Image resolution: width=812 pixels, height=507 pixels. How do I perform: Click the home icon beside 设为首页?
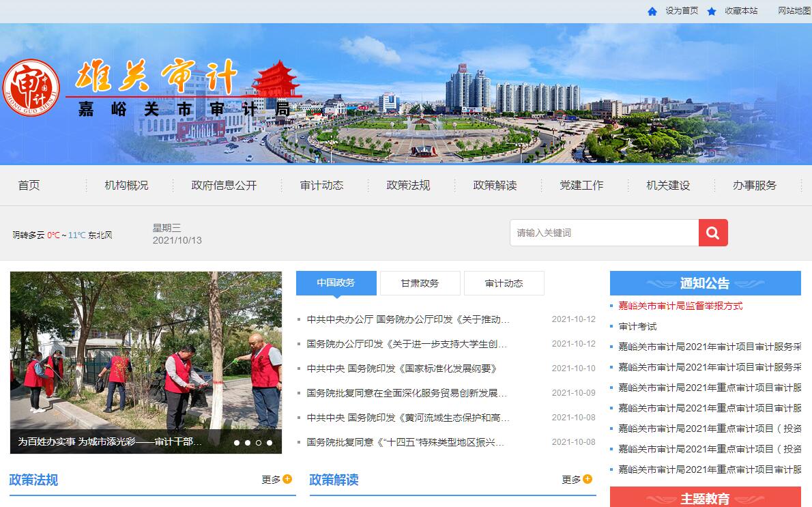[652, 11]
